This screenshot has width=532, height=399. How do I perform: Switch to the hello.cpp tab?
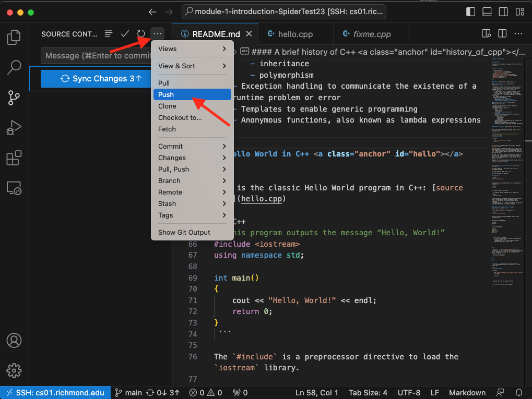click(295, 34)
